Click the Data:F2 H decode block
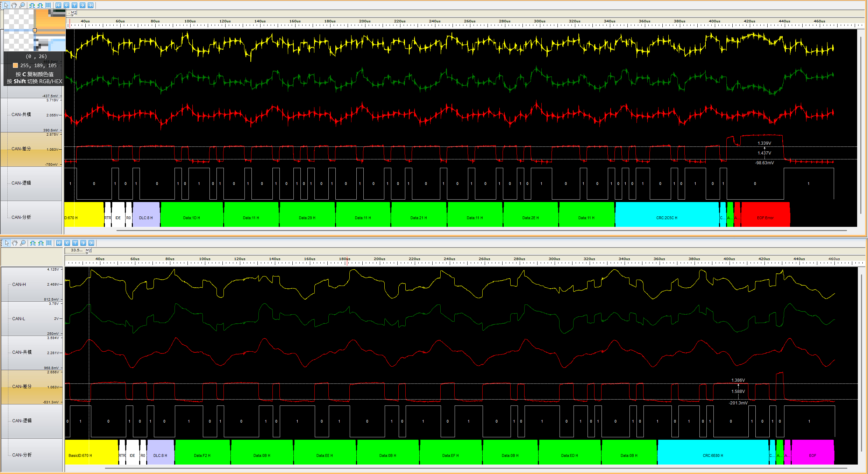 pos(202,452)
